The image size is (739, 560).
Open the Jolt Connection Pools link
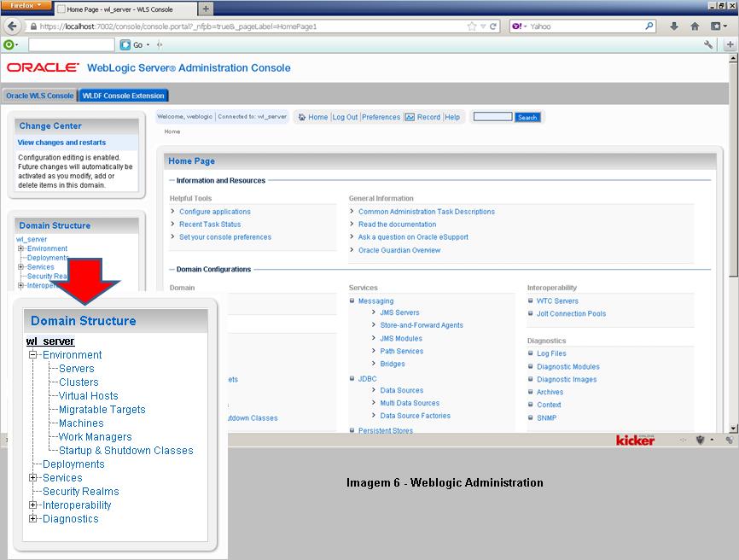[x=571, y=313]
